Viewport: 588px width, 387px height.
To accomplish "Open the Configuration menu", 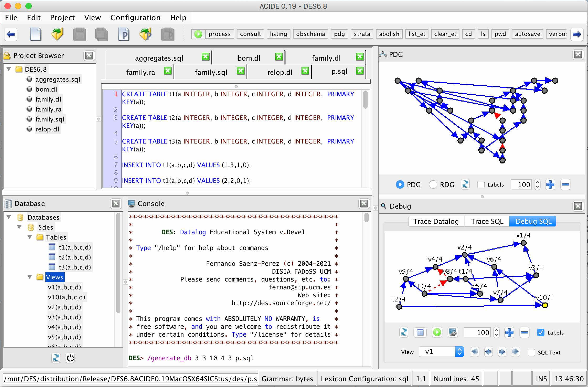I will pyautogui.click(x=135, y=18).
